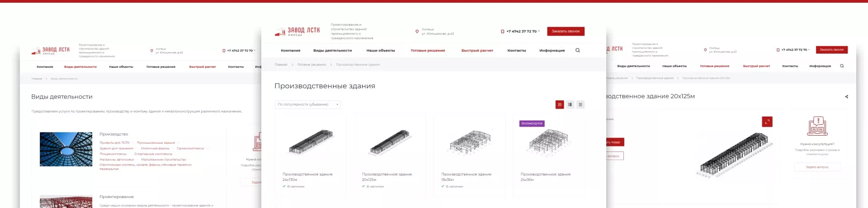The height and width of the screenshot is (208, 868).
Task: Open Виды деятельности menu in left page
Action: pyautogui.click(x=80, y=67)
